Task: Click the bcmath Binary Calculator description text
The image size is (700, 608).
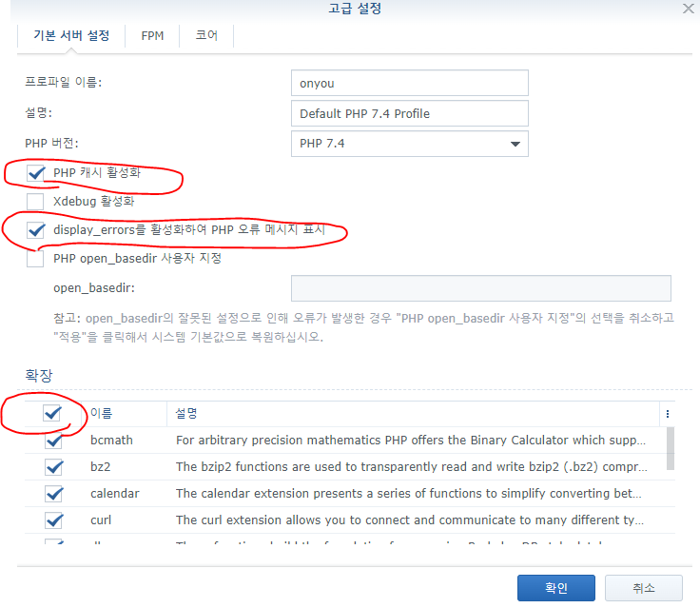Action: pos(411,441)
